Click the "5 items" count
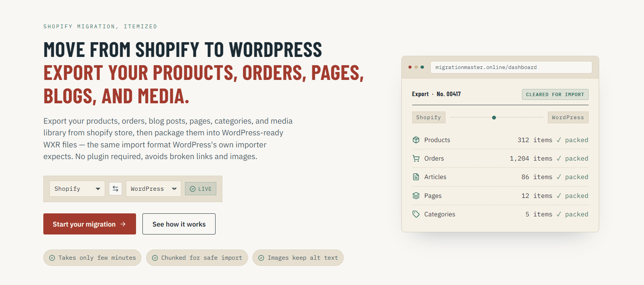644x285 pixels. 539,214
